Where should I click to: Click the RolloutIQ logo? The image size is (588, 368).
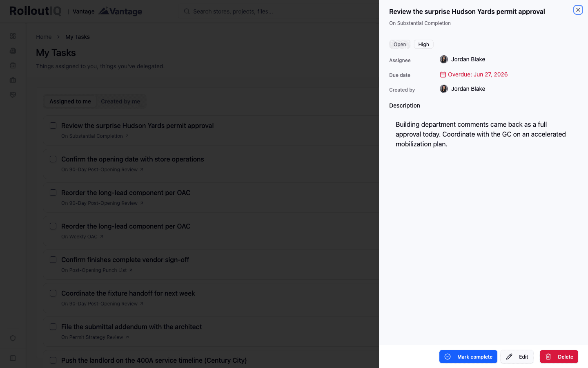(36, 11)
